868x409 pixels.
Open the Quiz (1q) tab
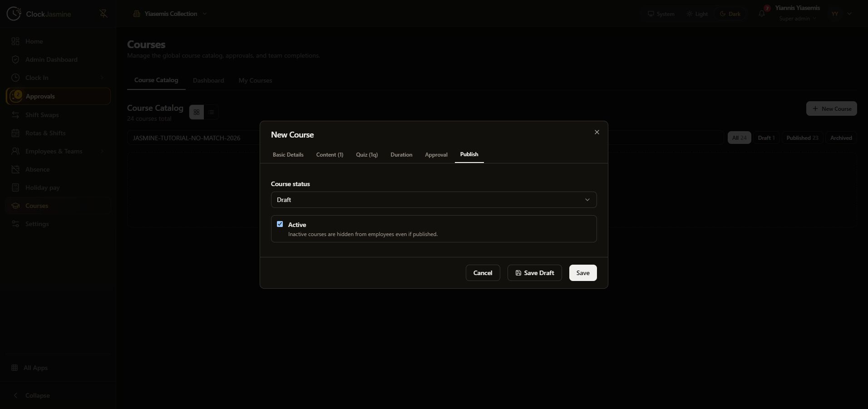point(367,155)
